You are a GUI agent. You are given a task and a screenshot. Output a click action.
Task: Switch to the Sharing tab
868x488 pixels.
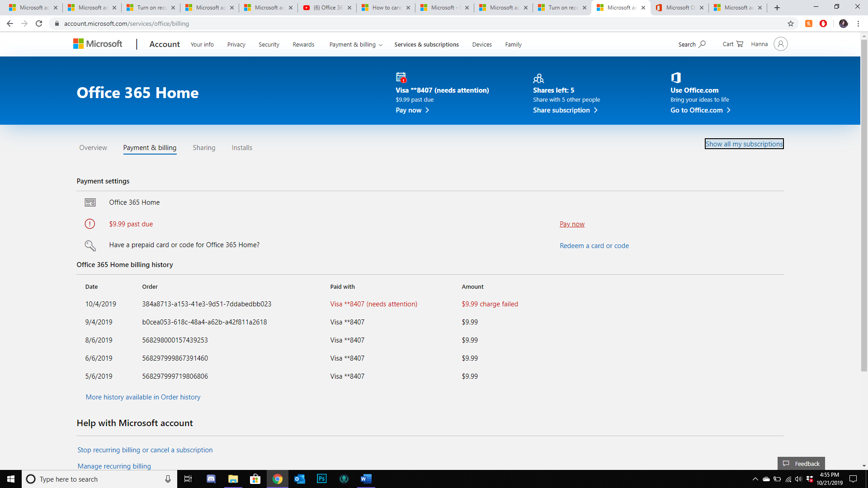[x=204, y=148]
